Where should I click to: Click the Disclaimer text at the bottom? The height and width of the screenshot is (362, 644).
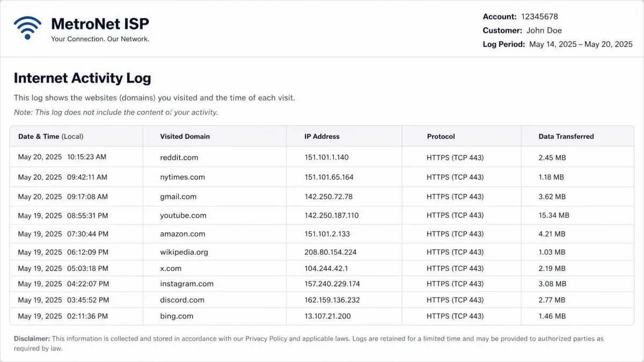coord(309,343)
